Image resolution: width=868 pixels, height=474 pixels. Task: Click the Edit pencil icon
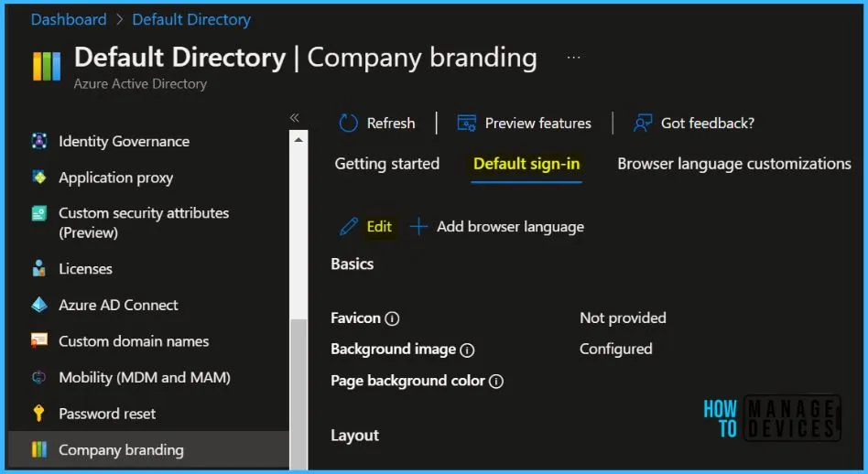(x=348, y=227)
